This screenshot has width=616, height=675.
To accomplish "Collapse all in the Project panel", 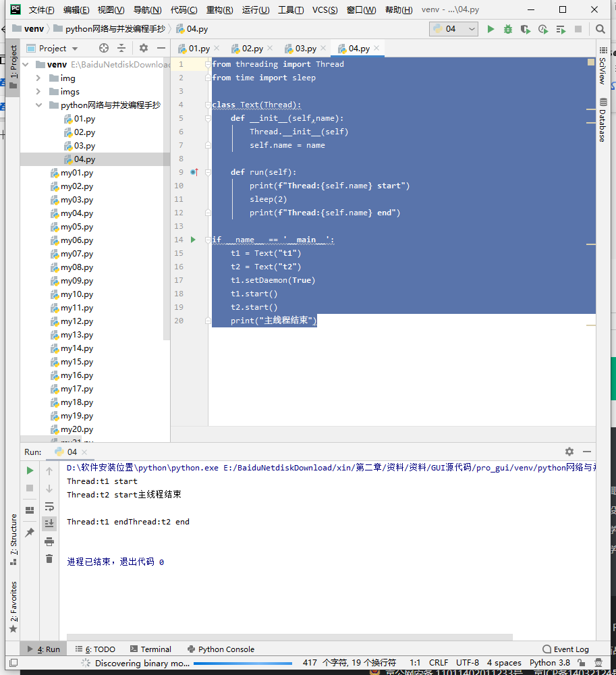I will (121, 48).
